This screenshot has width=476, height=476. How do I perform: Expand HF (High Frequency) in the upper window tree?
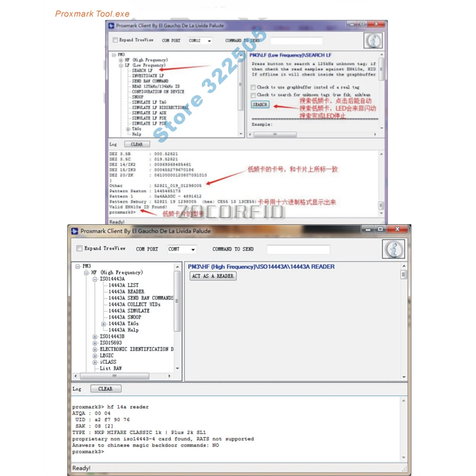pyautogui.click(x=121, y=60)
